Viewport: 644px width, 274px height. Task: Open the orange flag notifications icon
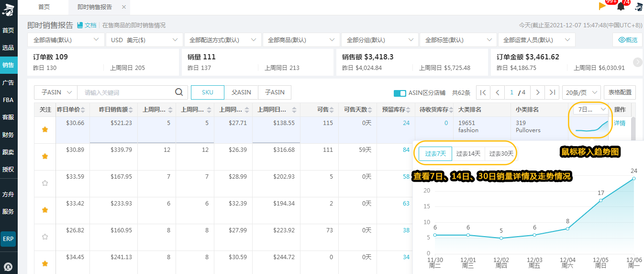(x=602, y=6)
